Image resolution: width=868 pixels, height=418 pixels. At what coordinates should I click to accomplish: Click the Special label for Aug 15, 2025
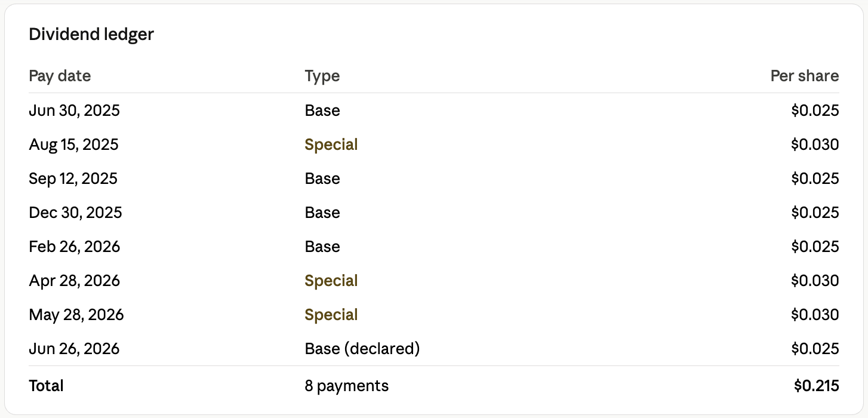pyautogui.click(x=331, y=145)
